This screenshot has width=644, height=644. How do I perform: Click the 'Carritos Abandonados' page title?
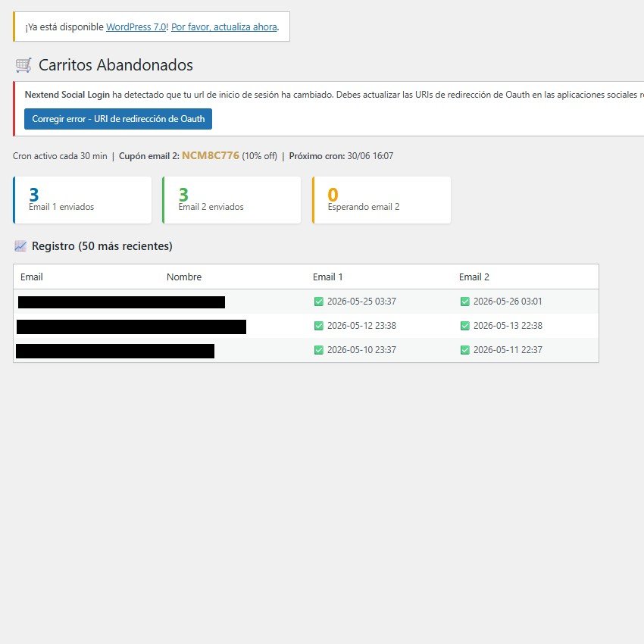pyautogui.click(x=116, y=65)
